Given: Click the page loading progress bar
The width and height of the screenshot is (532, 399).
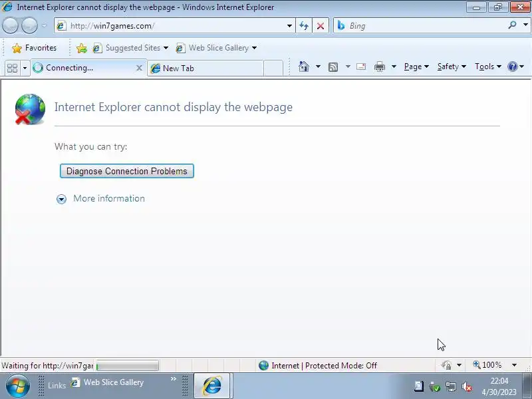Looking at the screenshot, I should (127, 366).
